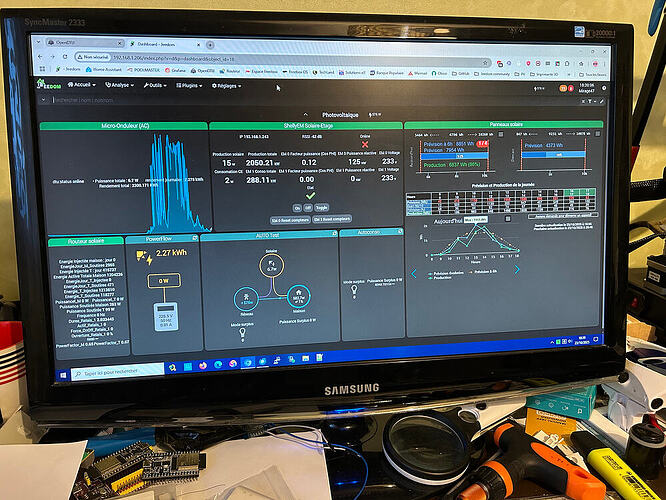666x500 pixels.
Task: Click the edit pencil icon on dashboard bar
Action: [602, 102]
